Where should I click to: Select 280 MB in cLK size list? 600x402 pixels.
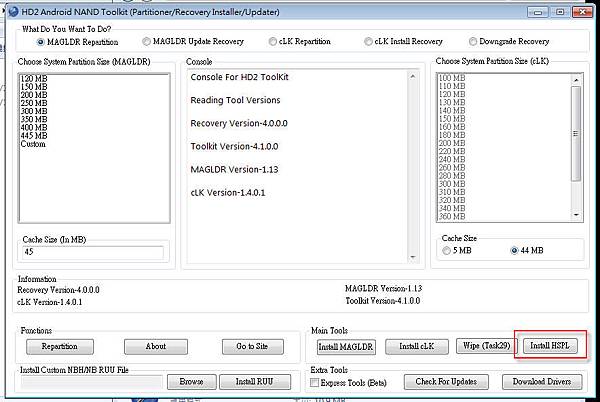point(452,176)
